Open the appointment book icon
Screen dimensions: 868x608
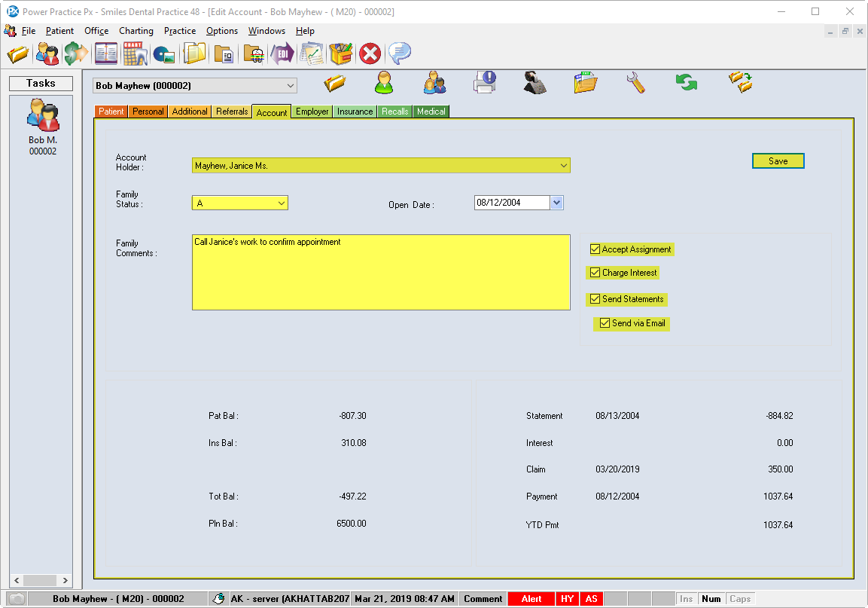[x=106, y=54]
